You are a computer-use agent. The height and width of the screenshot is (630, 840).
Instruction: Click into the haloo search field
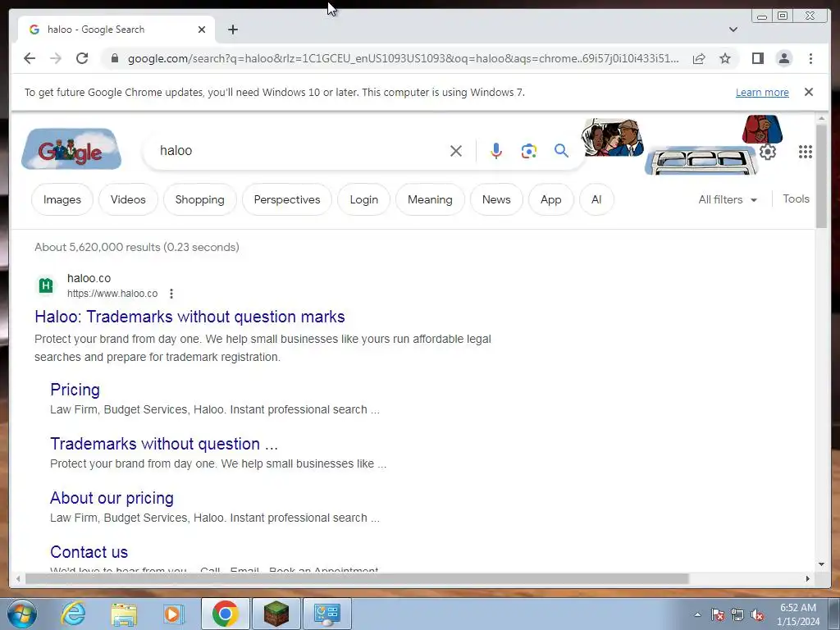[300, 151]
